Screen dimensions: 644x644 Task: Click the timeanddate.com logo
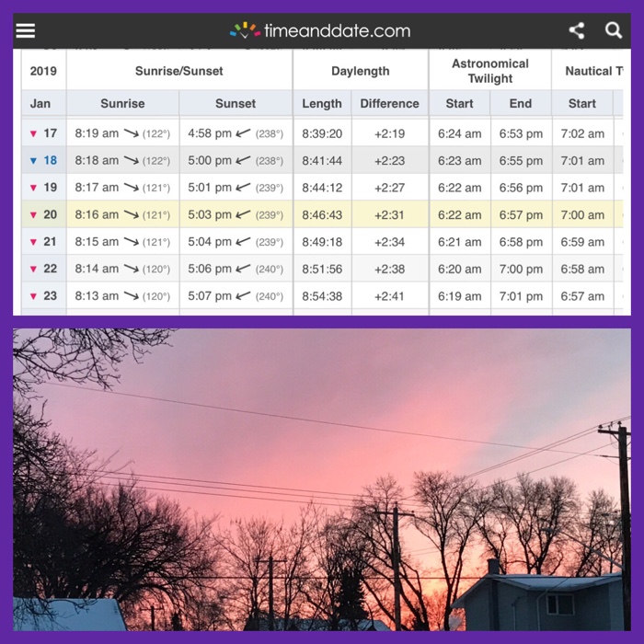(x=321, y=30)
